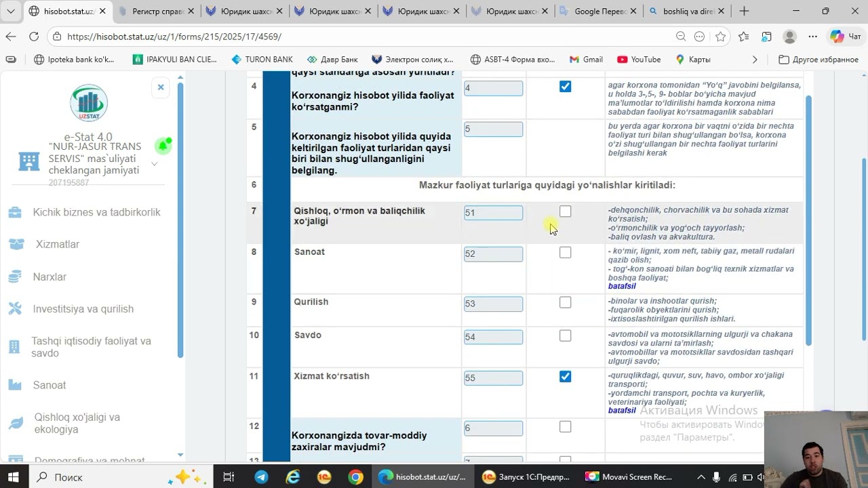The width and height of the screenshot is (868, 488).
Task: Click the Narxlar coins icon
Action: tap(15, 277)
